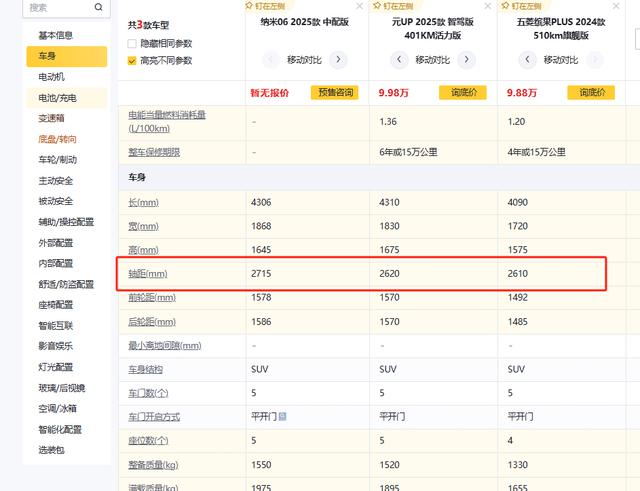Open 内部配置 section

56,263
